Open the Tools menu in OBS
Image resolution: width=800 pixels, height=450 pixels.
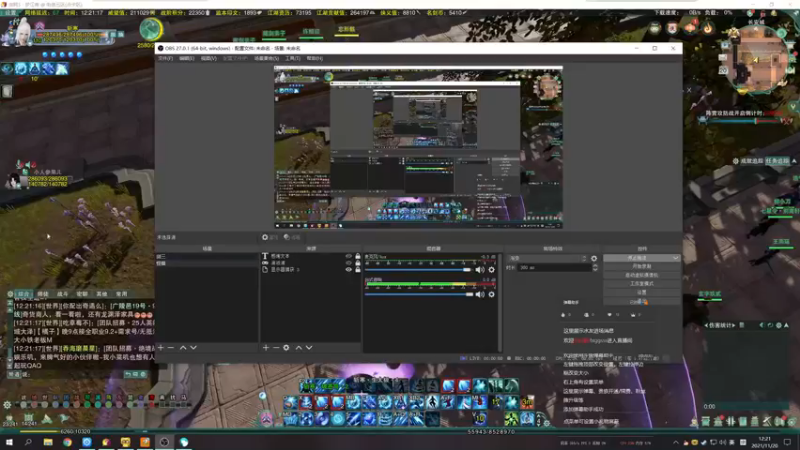(x=292, y=59)
